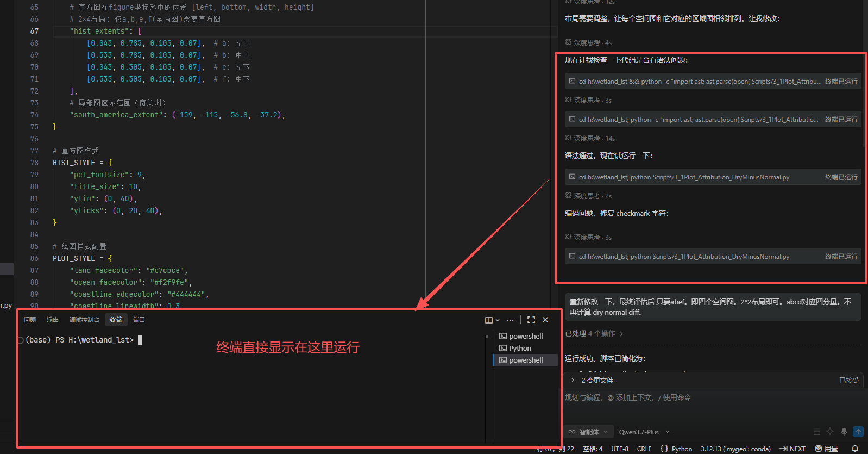Open the 智能体 agent mode dropdown
The width and height of the screenshot is (868, 454).
point(588,432)
